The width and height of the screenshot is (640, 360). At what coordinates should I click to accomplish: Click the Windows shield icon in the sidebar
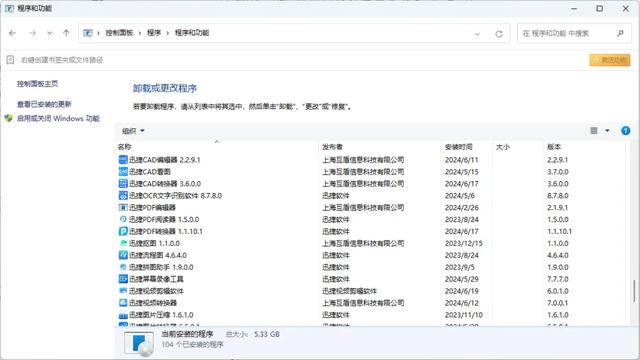tap(9, 118)
